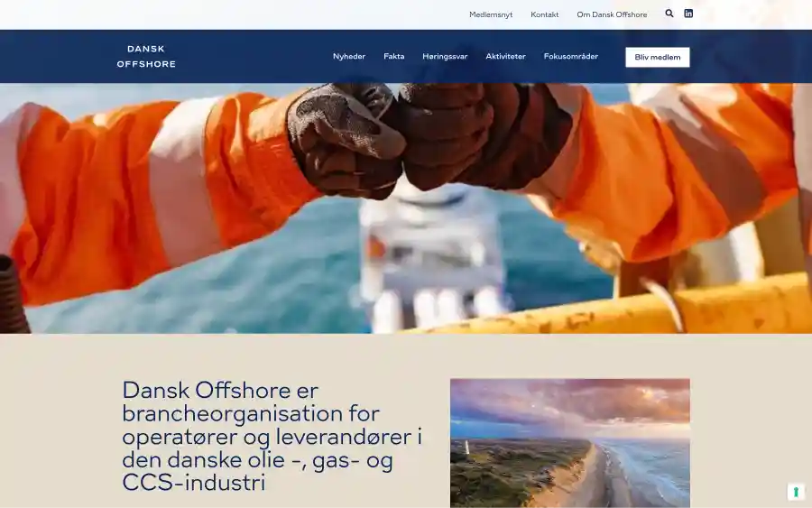Select Fokusområder in the navigation bar
The width and height of the screenshot is (812, 508).
point(571,57)
